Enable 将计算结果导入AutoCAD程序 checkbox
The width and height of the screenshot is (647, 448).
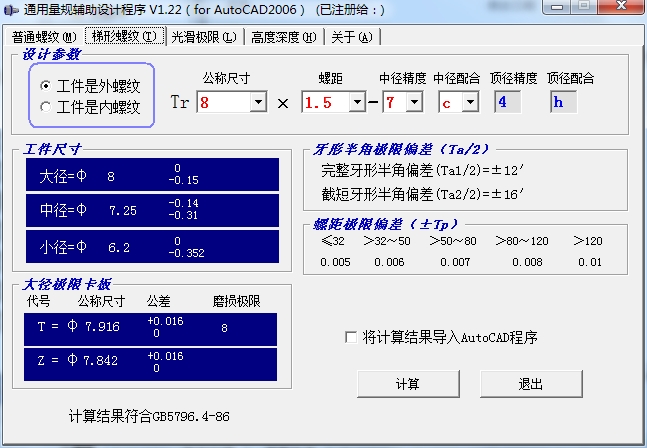(x=351, y=337)
